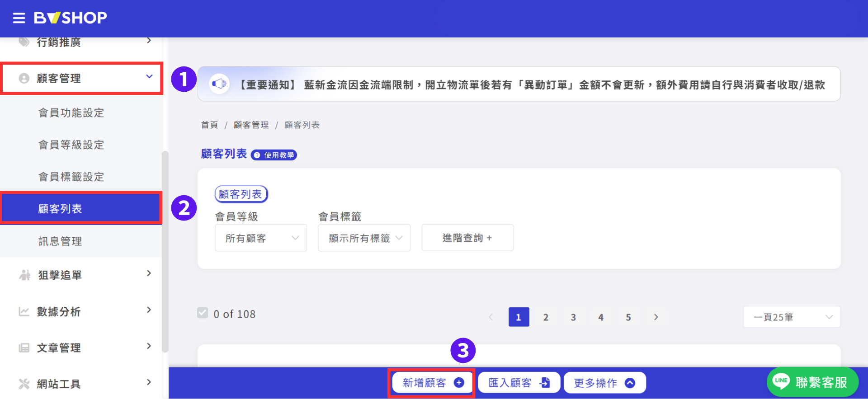
Task: Go to page 4 of results
Action: (x=601, y=317)
